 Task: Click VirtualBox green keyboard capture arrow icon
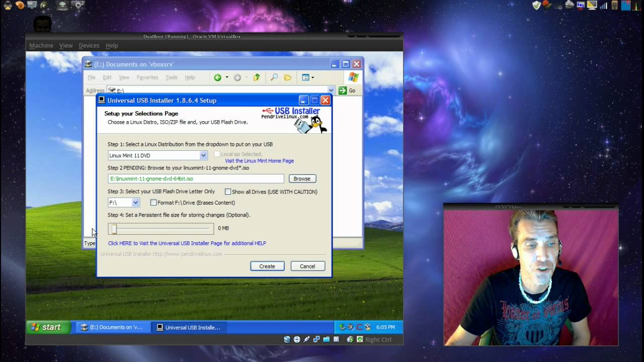point(360,339)
